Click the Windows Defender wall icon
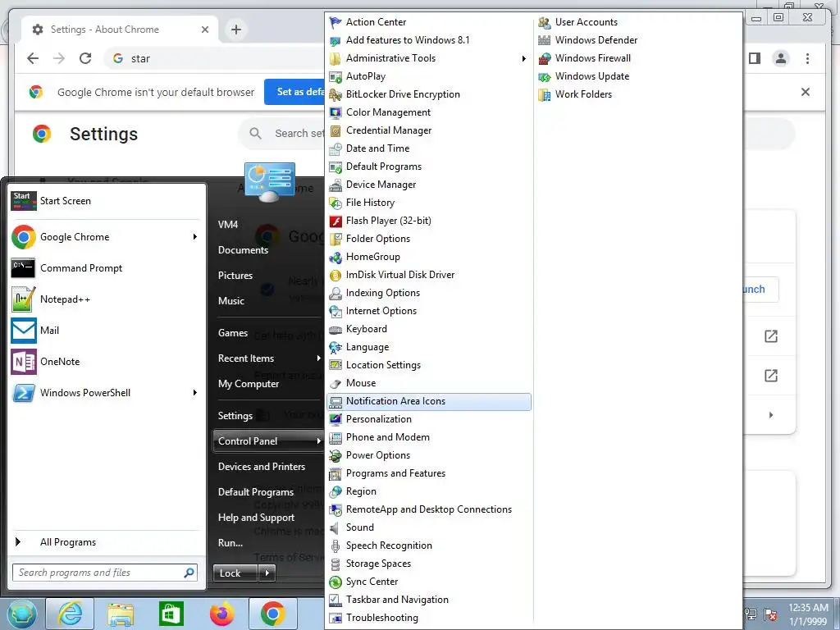Viewport: 840px width, 630px height. [x=545, y=40]
